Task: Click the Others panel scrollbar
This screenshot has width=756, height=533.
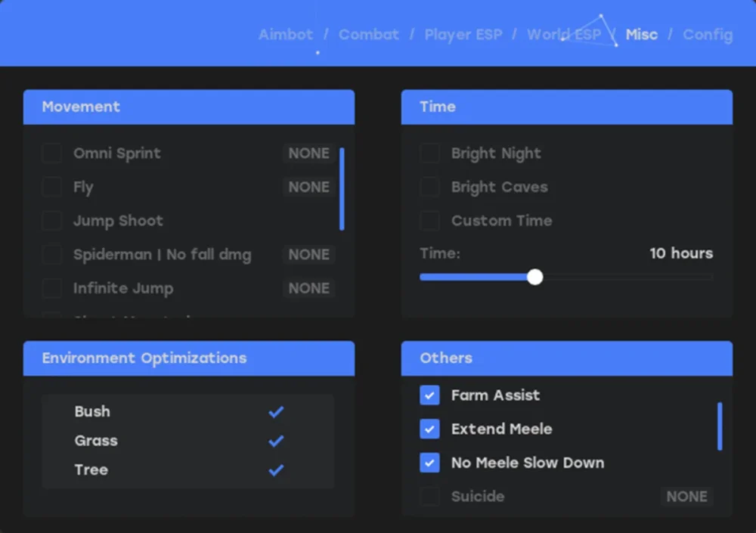Action: pyautogui.click(x=720, y=426)
